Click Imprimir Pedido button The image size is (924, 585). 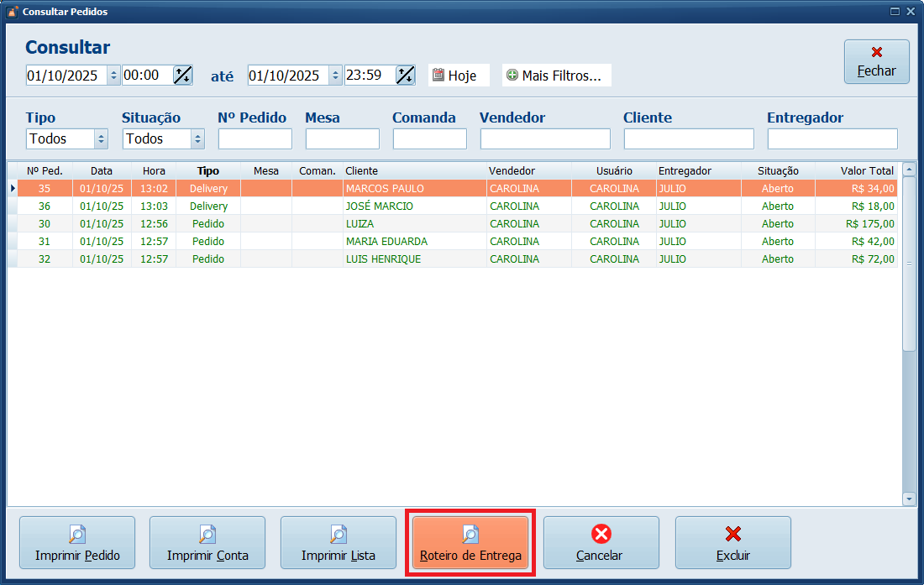pos(77,544)
